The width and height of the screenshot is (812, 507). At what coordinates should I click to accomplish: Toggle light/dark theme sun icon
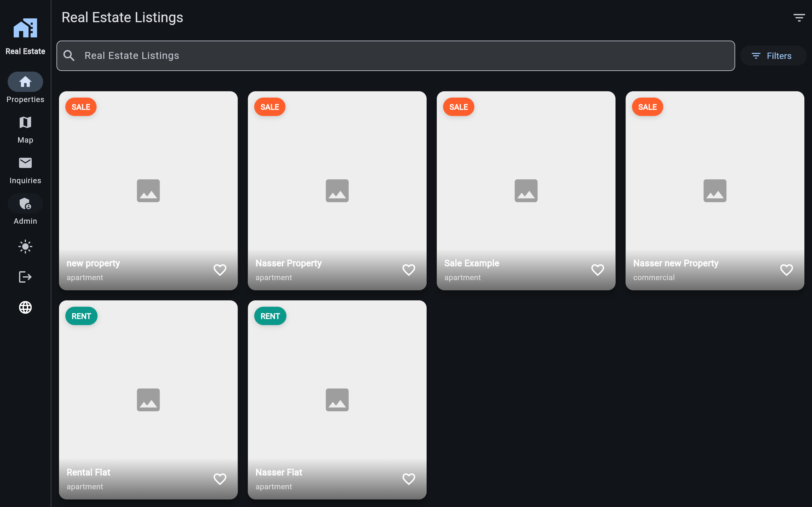25,247
